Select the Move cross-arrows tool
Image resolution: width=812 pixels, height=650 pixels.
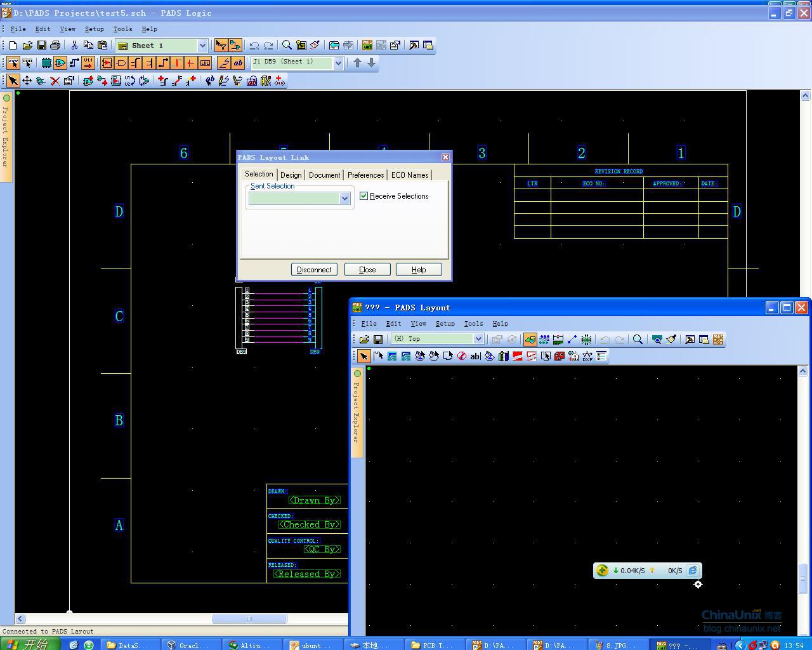(x=27, y=81)
